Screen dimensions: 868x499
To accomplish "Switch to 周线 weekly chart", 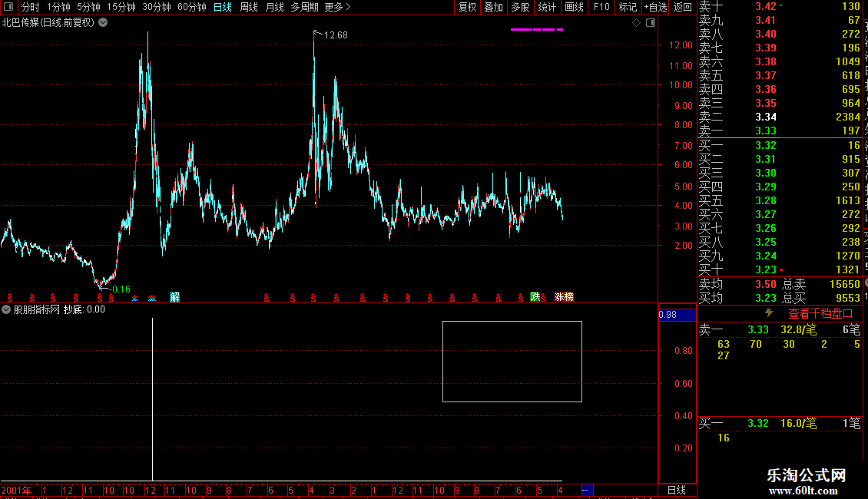I will [x=249, y=7].
